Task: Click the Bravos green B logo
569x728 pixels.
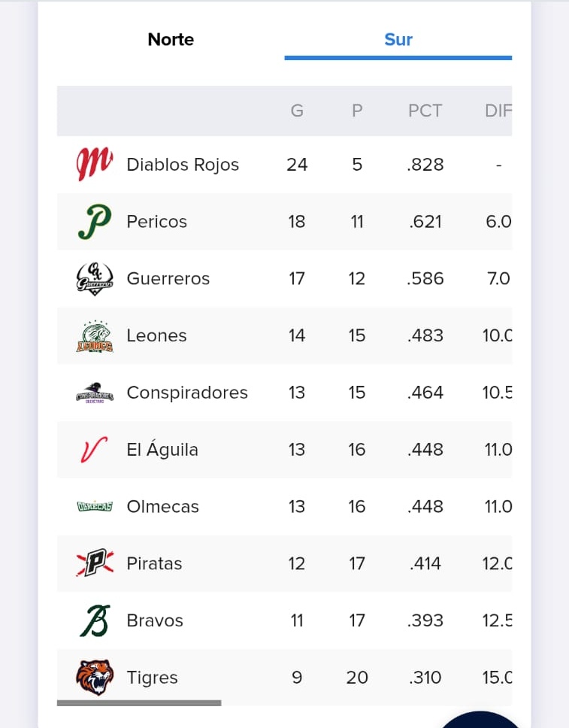Action: pyautogui.click(x=95, y=620)
